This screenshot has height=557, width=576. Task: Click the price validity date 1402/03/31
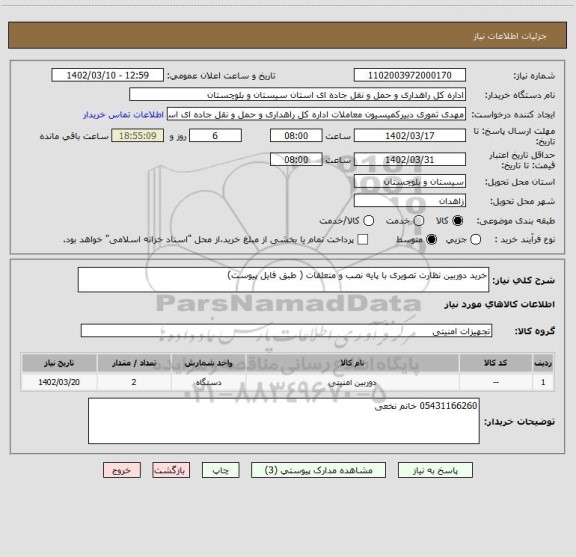(x=410, y=159)
